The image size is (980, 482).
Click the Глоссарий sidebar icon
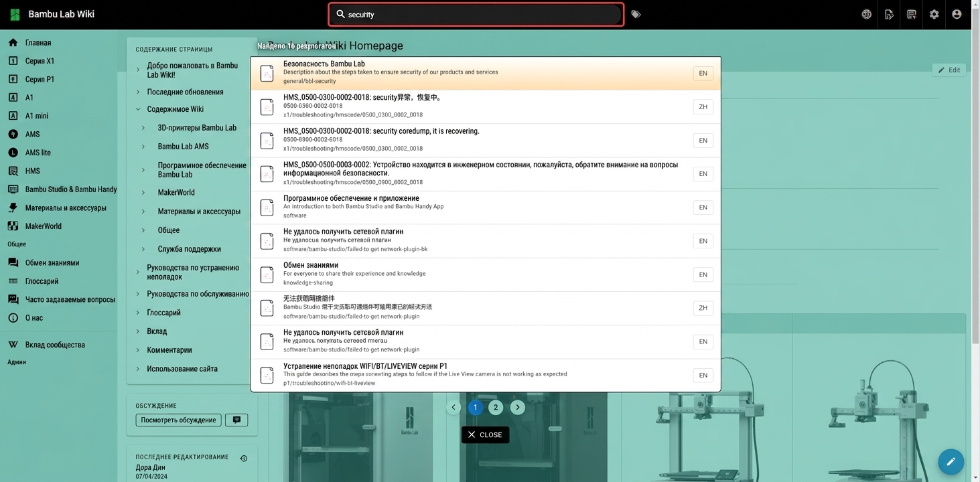point(13,281)
